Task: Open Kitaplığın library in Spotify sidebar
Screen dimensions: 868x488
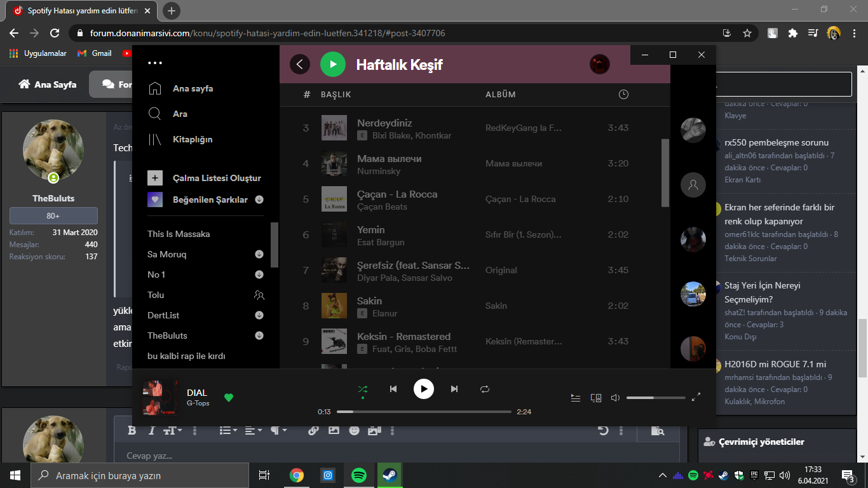Action: click(180, 139)
